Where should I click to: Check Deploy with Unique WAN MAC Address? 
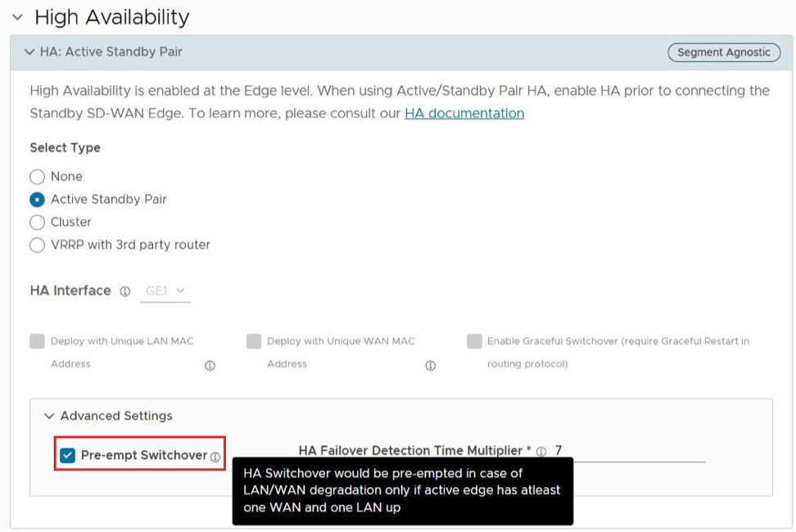254,341
